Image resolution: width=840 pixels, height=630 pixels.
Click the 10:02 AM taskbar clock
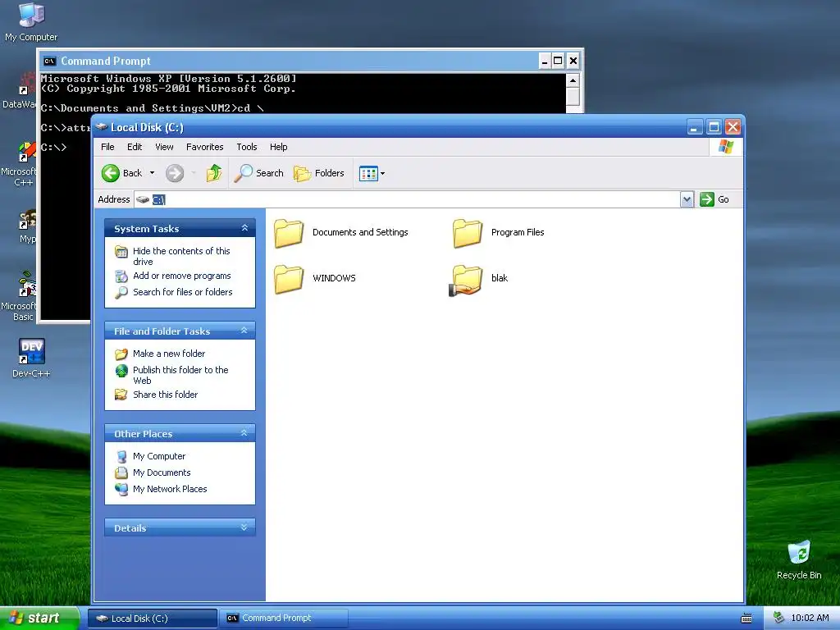[810, 618]
